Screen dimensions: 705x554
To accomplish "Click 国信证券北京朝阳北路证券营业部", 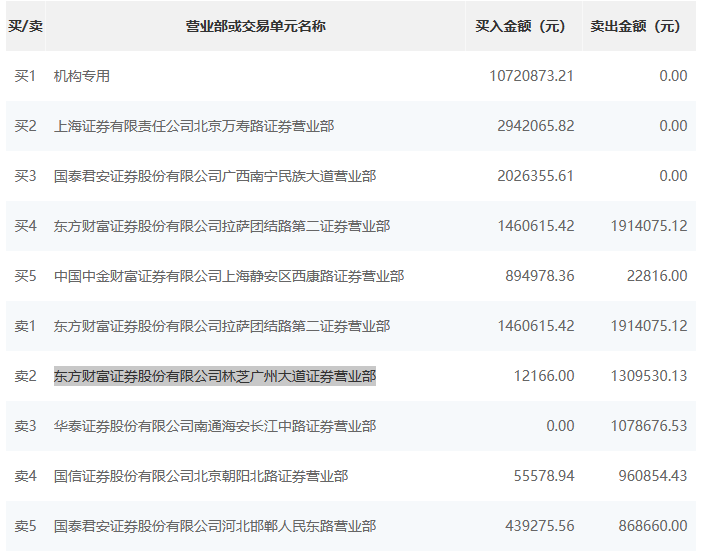I will tap(201, 476).
